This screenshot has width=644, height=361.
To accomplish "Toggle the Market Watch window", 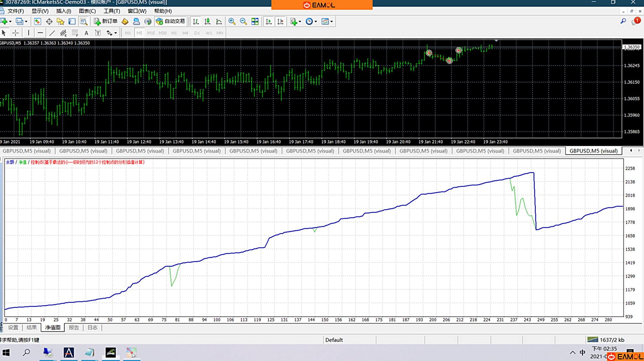I will pyautogui.click(x=37, y=21).
